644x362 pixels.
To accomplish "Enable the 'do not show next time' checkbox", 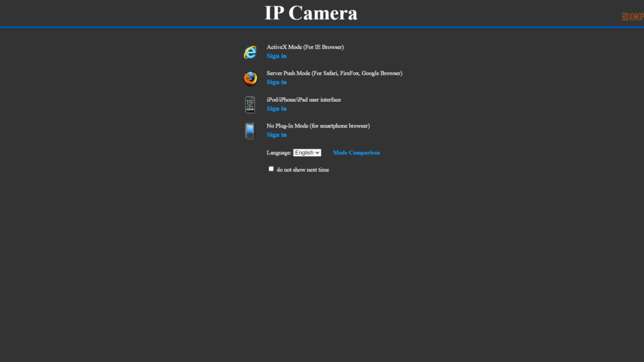I will coord(271,168).
